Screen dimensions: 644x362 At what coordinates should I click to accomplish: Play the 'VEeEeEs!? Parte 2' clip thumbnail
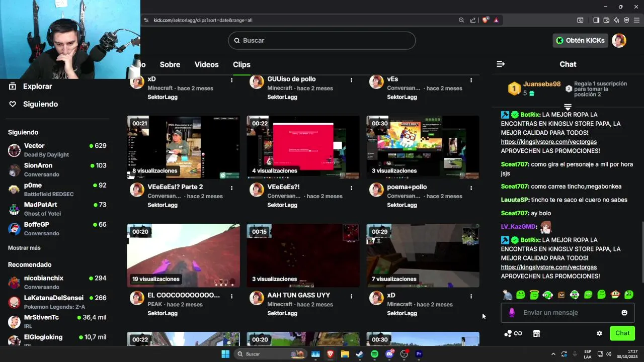[183, 147]
